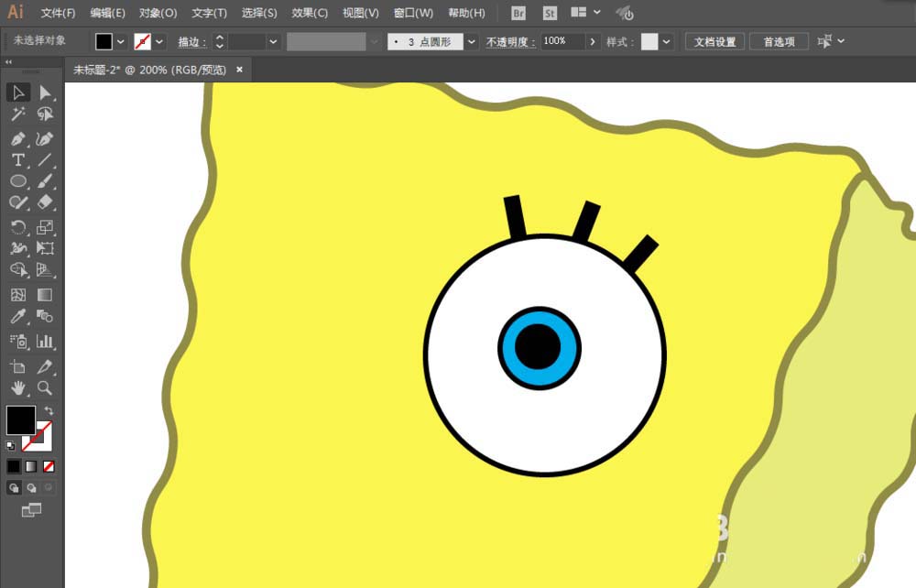Image resolution: width=916 pixels, height=588 pixels.
Task: Reset to default fill and stroke
Action: (x=10, y=445)
